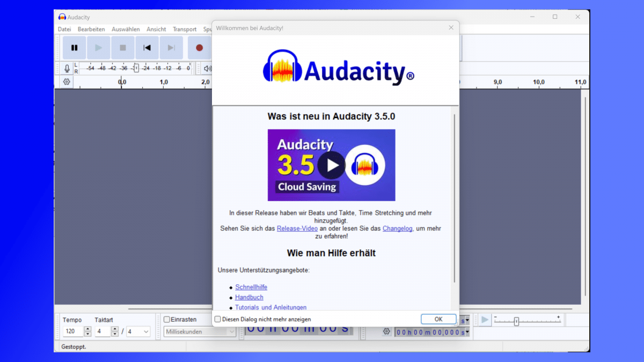Viewport: 644px width, 362px height.
Task: Enable the Einrasten snapping checkbox
Action: (x=167, y=320)
